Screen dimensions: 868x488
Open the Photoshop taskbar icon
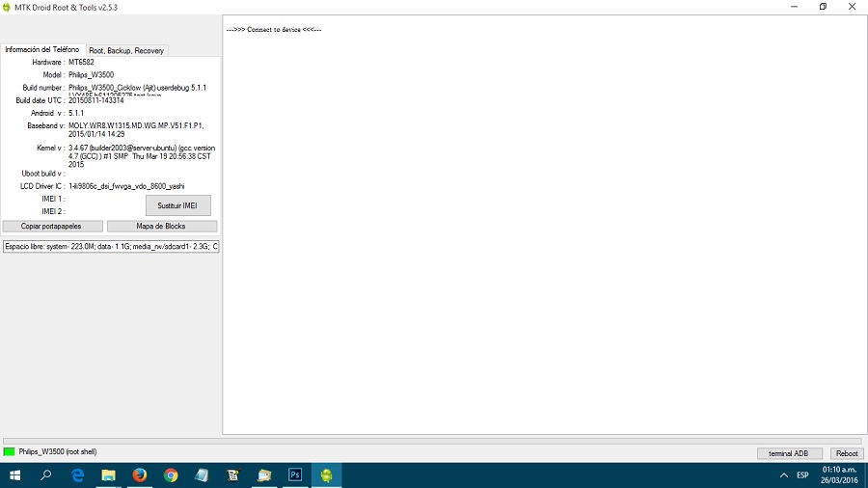[x=295, y=475]
